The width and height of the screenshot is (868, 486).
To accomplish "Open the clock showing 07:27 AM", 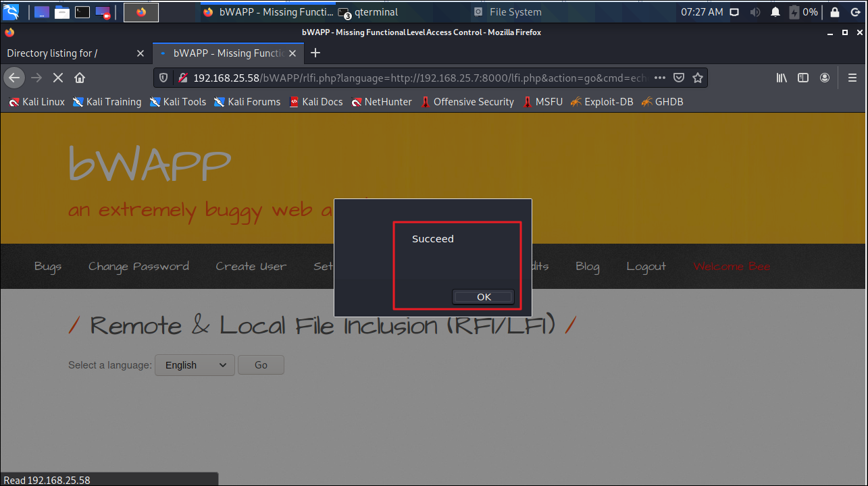I will [x=702, y=12].
